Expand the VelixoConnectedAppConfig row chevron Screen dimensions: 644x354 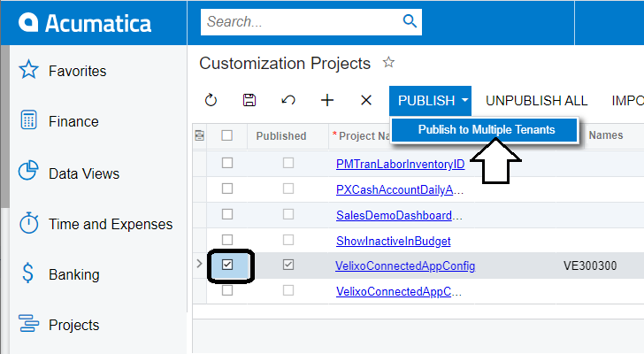click(x=200, y=264)
